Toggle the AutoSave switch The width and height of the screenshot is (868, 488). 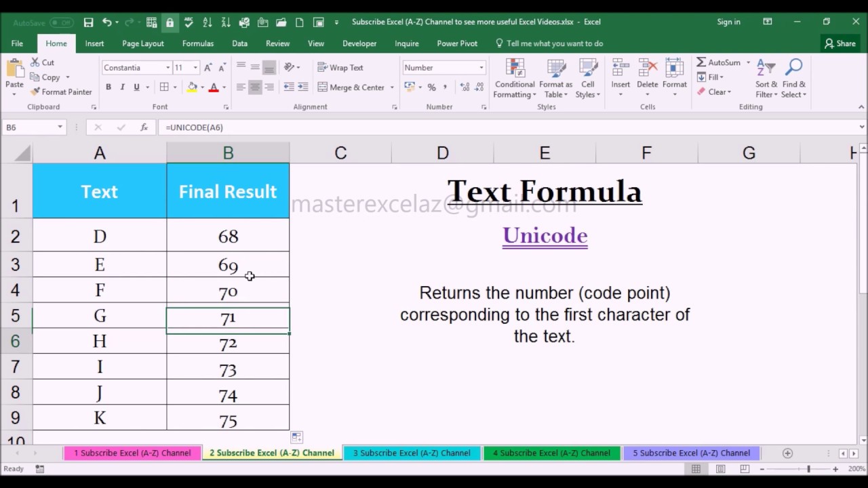[61, 22]
